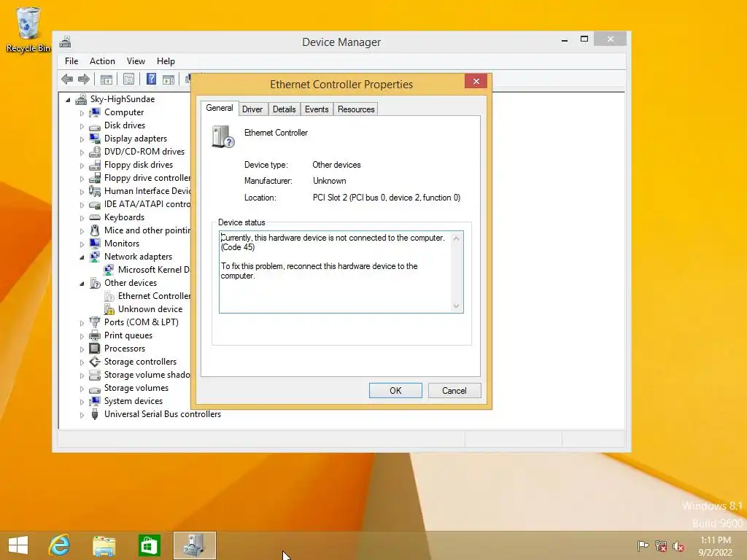Switch to the Resources tab
The height and width of the screenshot is (560, 747).
coord(356,109)
